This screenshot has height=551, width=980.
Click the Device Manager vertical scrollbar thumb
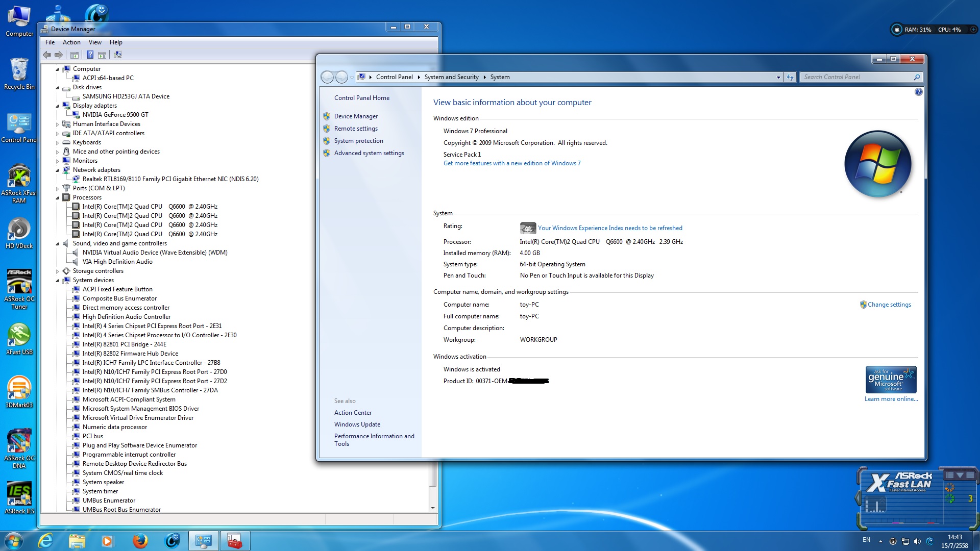click(x=433, y=474)
